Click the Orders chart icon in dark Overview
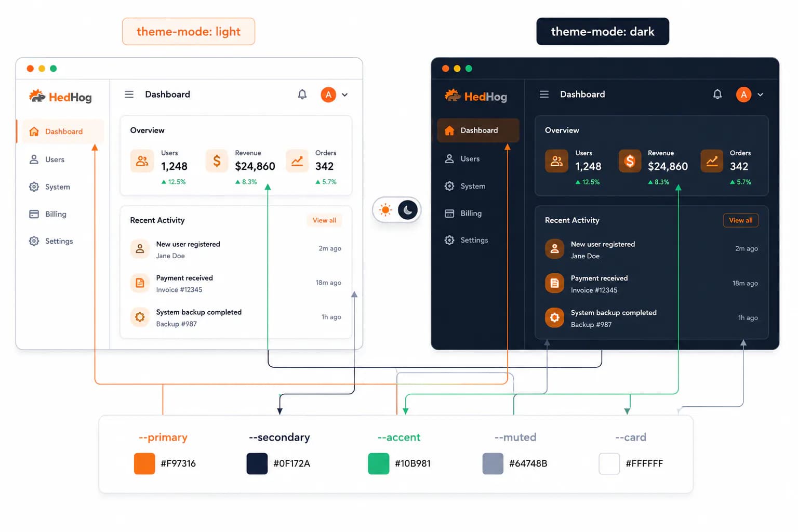The height and width of the screenshot is (532, 798). pyautogui.click(x=712, y=161)
